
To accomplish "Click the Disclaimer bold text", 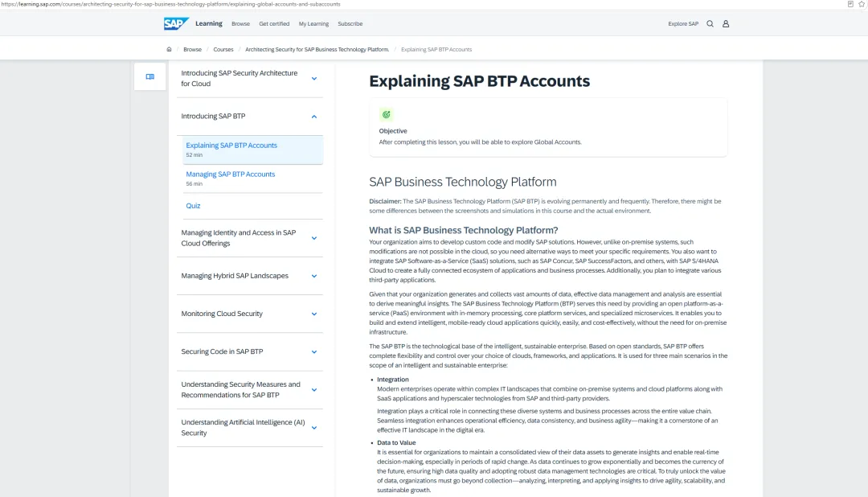I will point(385,201).
